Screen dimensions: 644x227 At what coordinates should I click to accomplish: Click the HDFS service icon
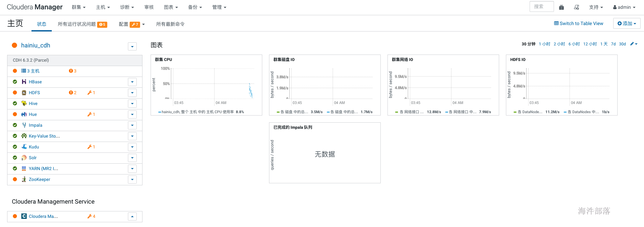pos(24,92)
